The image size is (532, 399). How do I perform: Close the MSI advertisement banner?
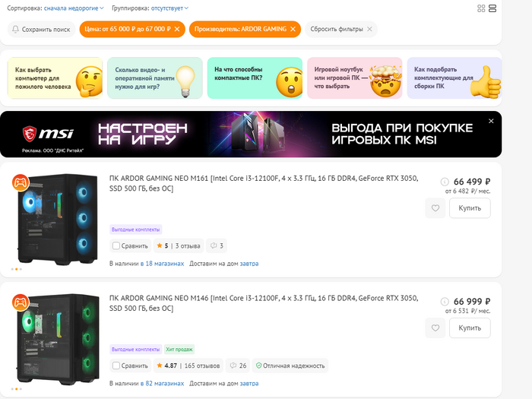click(491, 121)
